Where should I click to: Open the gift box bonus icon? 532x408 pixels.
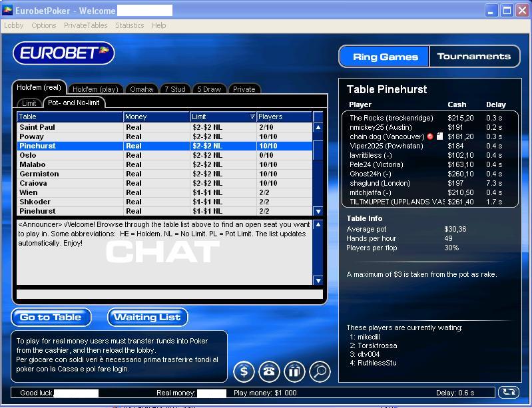294,371
